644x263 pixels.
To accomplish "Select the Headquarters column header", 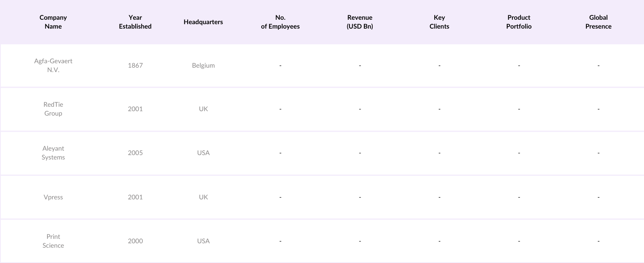I will point(203,22).
